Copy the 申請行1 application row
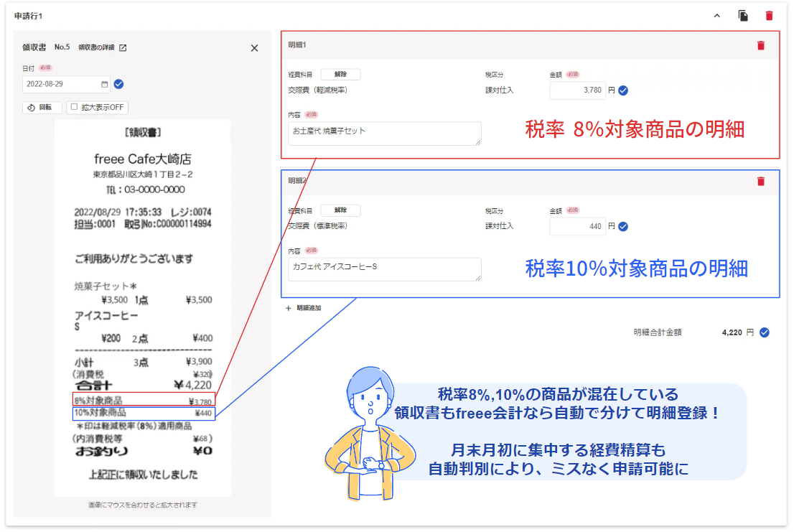794x532 pixels. 743,15
